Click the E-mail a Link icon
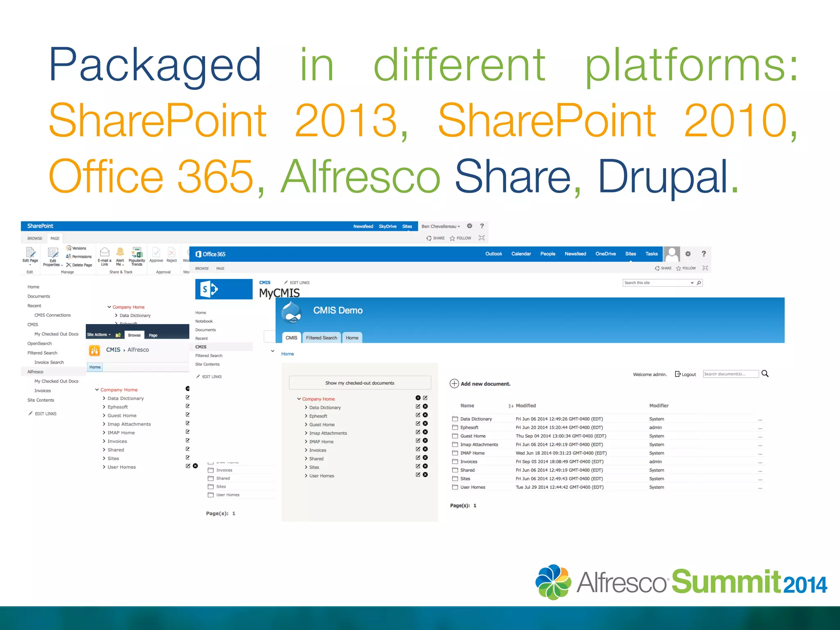The height and width of the screenshot is (630, 840). click(x=105, y=252)
